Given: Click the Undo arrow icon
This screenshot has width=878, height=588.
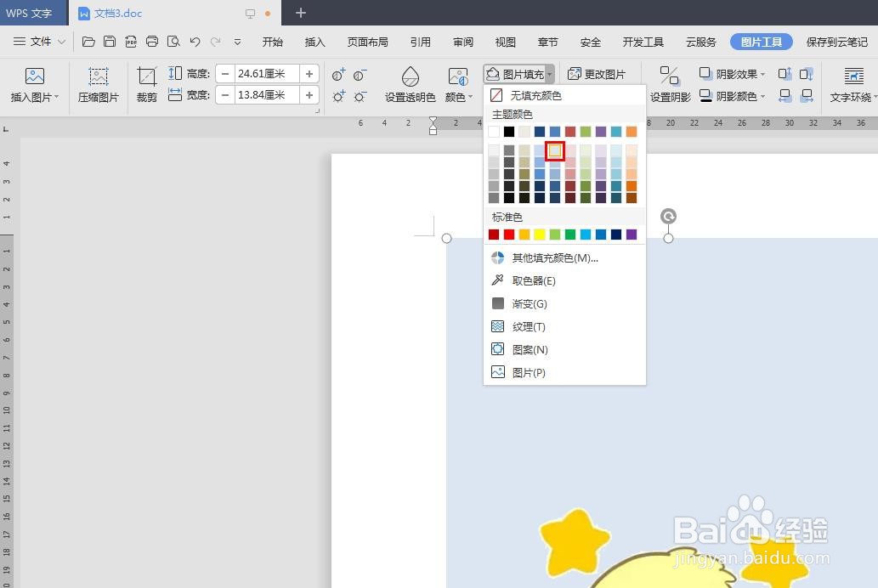Looking at the screenshot, I should pos(195,42).
